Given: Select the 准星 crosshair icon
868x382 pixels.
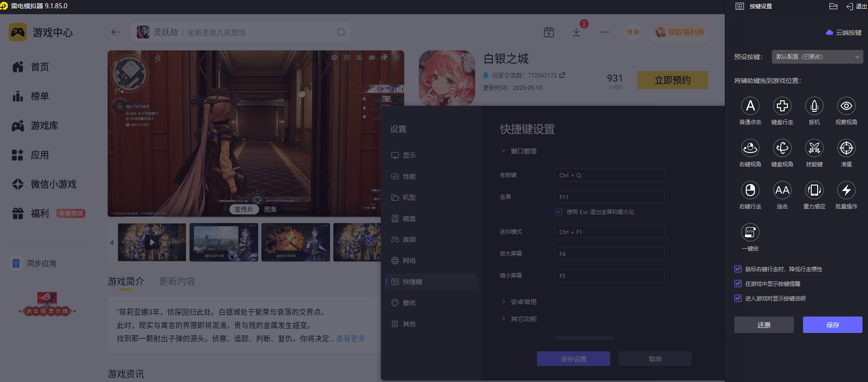Looking at the screenshot, I should (x=846, y=148).
